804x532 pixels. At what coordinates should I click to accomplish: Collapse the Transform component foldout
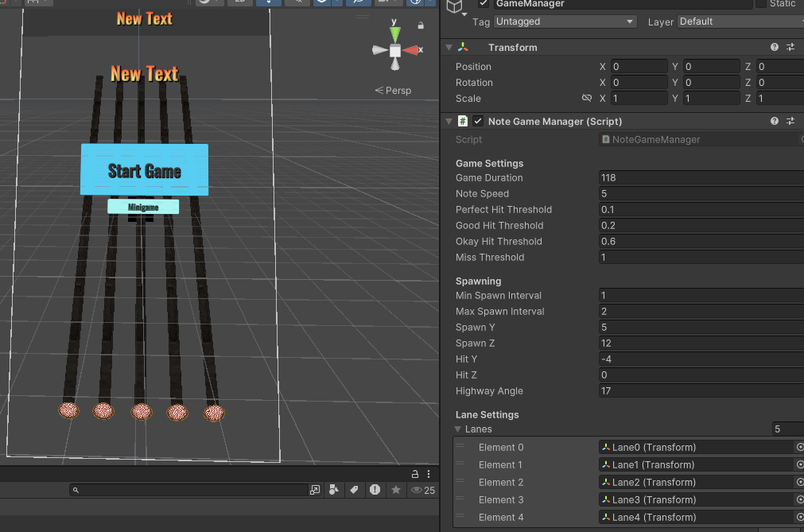coord(449,47)
